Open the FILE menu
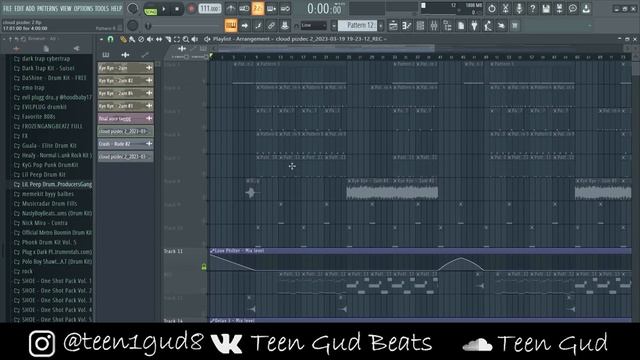The image size is (640, 360). (x=7, y=8)
